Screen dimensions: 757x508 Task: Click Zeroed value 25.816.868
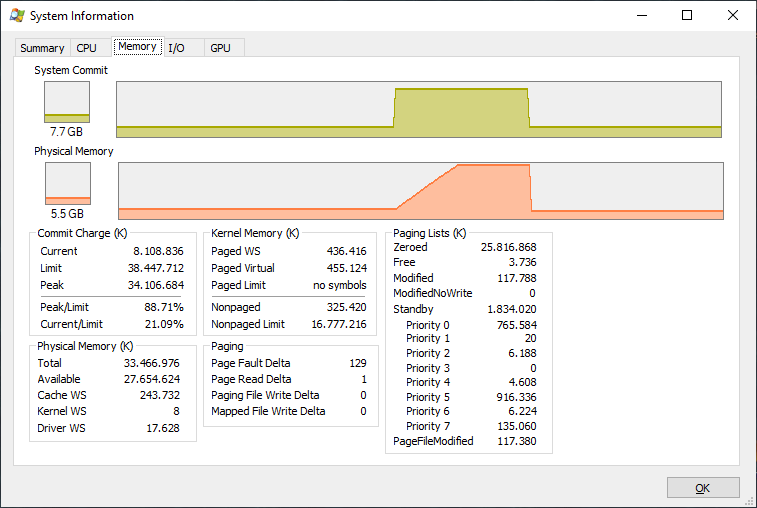508,247
